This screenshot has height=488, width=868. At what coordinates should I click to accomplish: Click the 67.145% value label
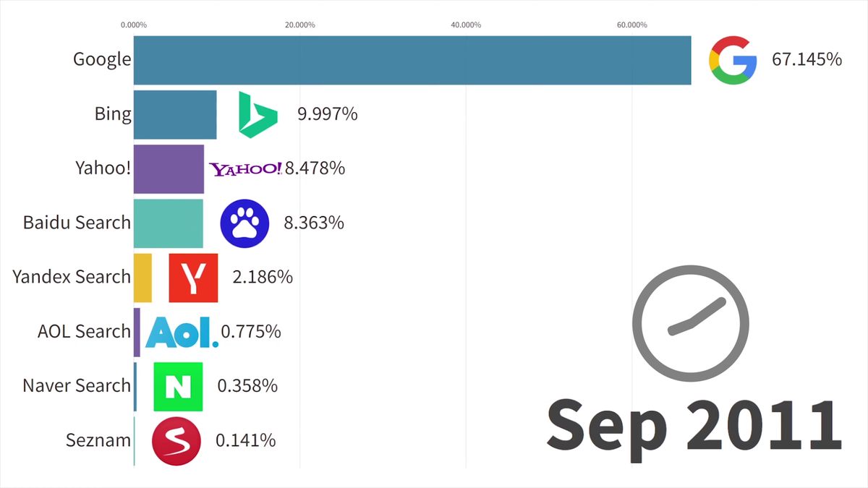(x=807, y=59)
